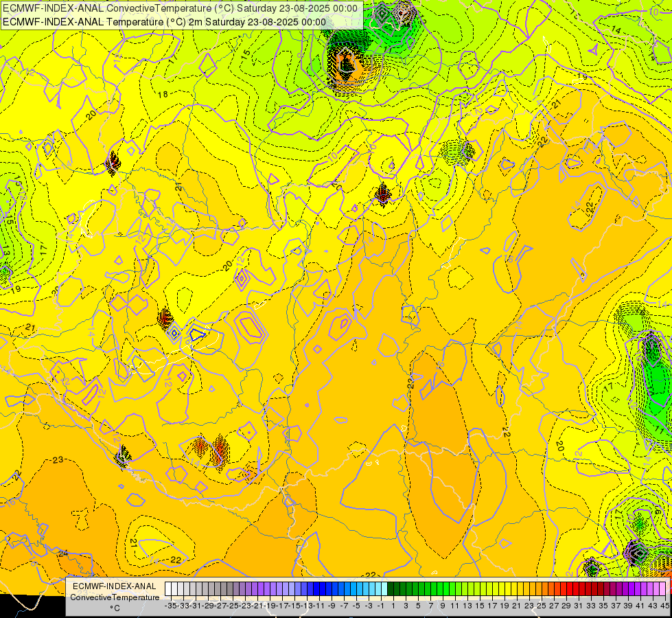The height and width of the screenshot is (618, 672).
Task: Click the legend value 15
Action: point(480,606)
